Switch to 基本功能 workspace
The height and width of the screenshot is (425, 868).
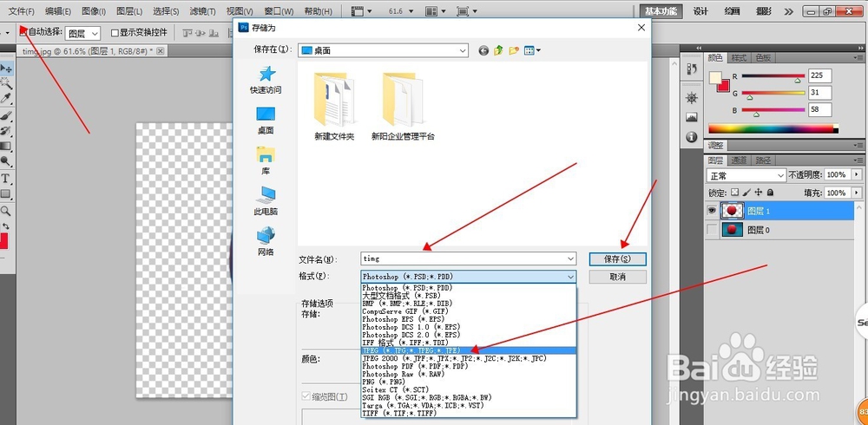pyautogui.click(x=661, y=11)
